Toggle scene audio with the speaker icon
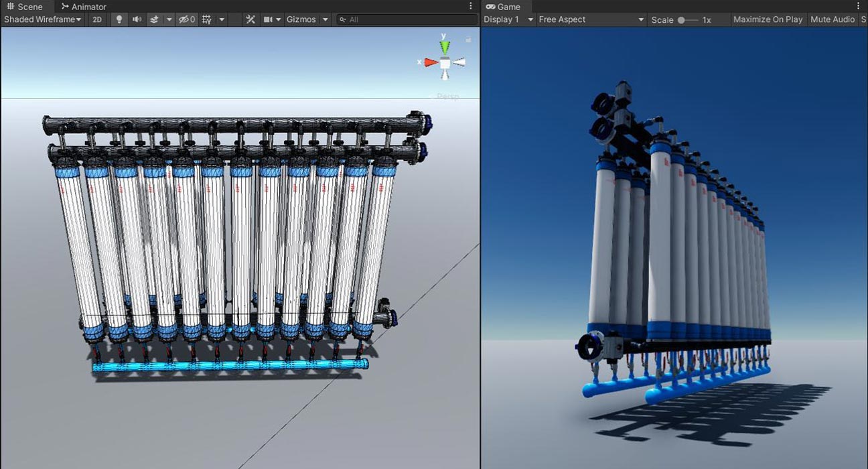The height and width of the screenshot is (469, 868). coord(137,19)
